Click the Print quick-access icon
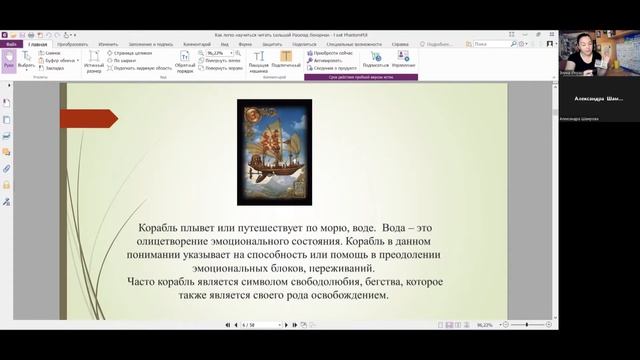The height and width of the screenshot is (360, 640). click(31, 35)
